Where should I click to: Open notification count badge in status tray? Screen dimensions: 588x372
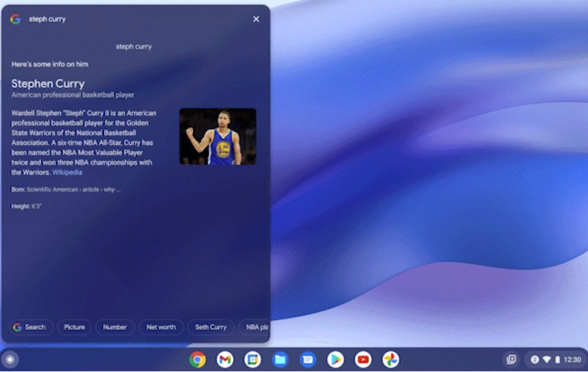[x=535, y=359]
